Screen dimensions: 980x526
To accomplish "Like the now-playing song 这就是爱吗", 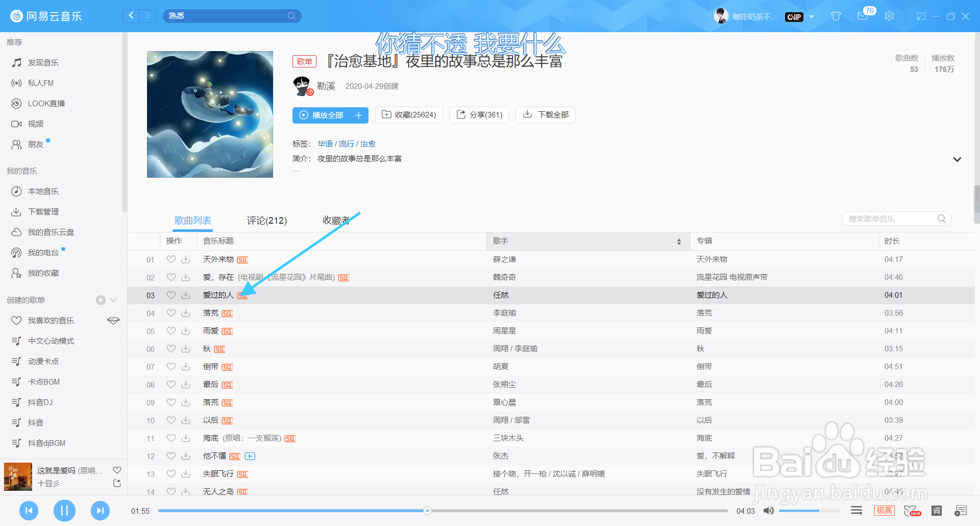I will (117, 470).
